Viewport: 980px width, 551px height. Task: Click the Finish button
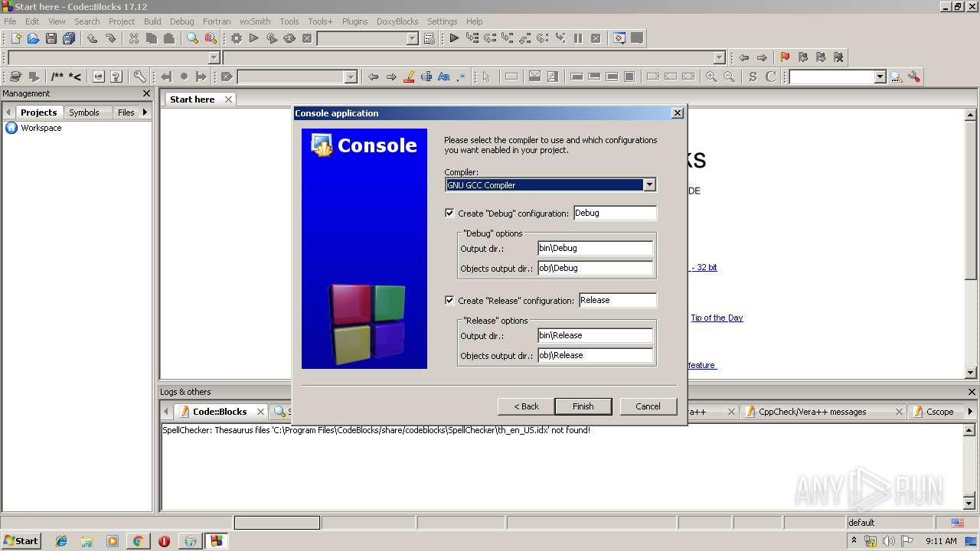[583, 406]
